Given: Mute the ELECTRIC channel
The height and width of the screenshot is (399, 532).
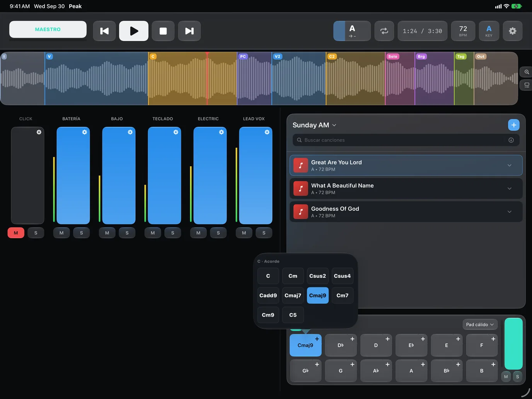Looking at the screenshot, I should point(198,233).
